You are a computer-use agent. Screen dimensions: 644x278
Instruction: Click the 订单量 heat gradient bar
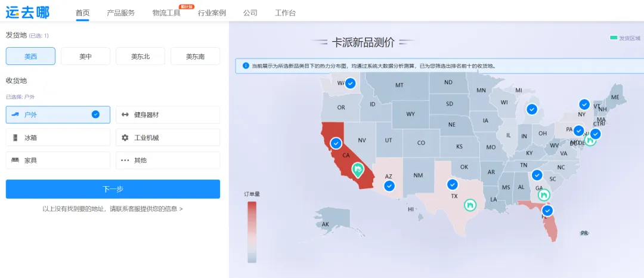[252, 231]
